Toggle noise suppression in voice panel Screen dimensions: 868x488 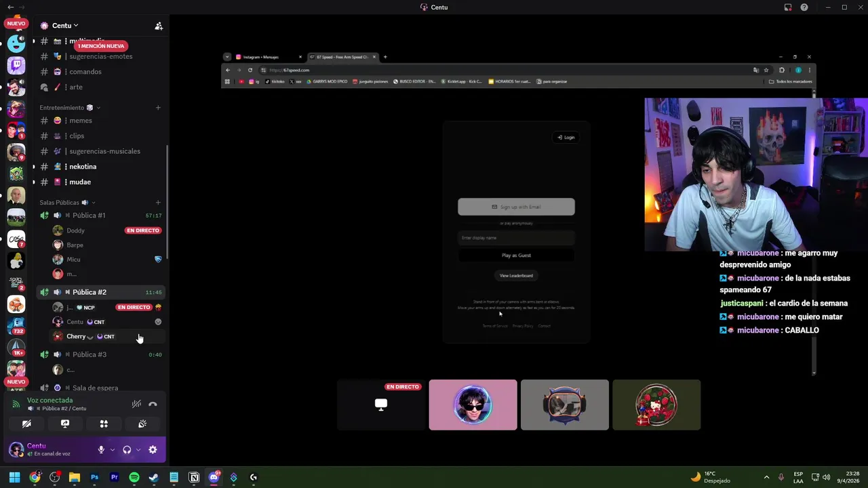point(136,404)
